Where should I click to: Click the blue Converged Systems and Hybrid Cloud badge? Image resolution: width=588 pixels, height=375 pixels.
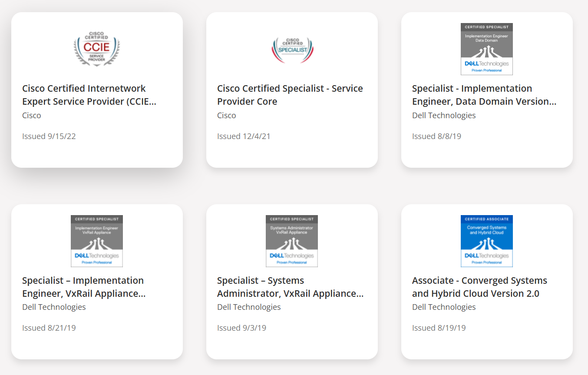(487, 241)
